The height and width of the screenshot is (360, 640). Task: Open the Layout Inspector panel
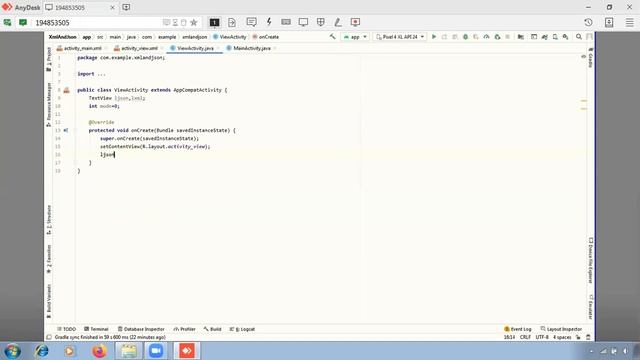[x=561, y=329]
